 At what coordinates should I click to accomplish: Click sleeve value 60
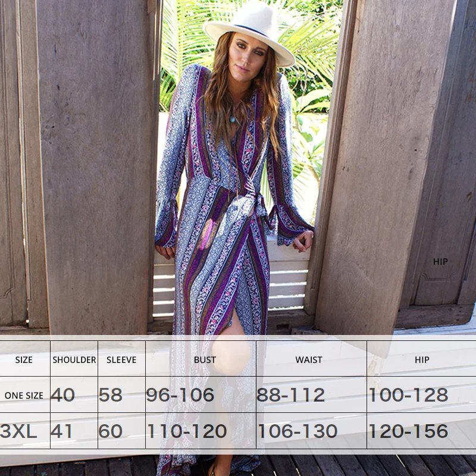[x=111, y=431]
